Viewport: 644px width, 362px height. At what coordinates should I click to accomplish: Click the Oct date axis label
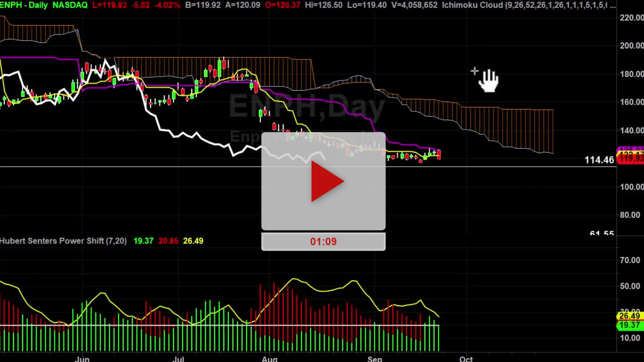coord(466,359)
